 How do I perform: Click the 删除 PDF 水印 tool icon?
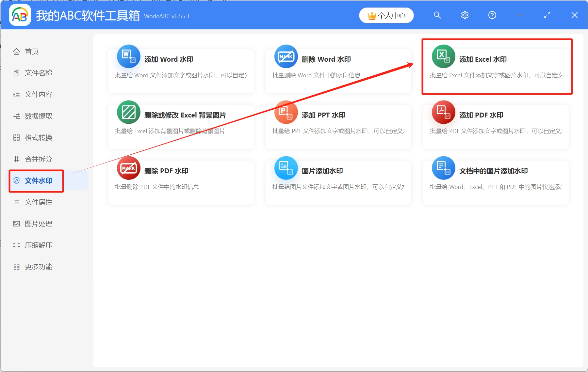pyautogui.click(x=128, y=168)
